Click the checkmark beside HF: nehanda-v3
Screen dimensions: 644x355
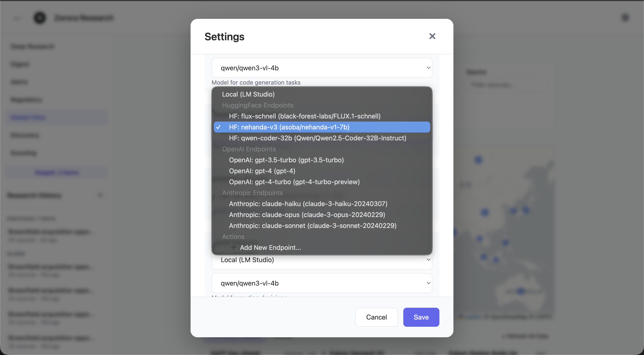tap(219, 127)
